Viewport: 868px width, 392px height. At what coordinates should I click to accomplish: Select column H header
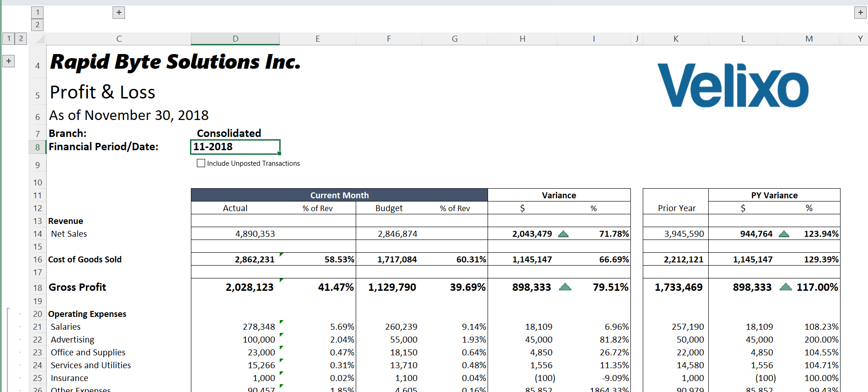coord(522,39)
